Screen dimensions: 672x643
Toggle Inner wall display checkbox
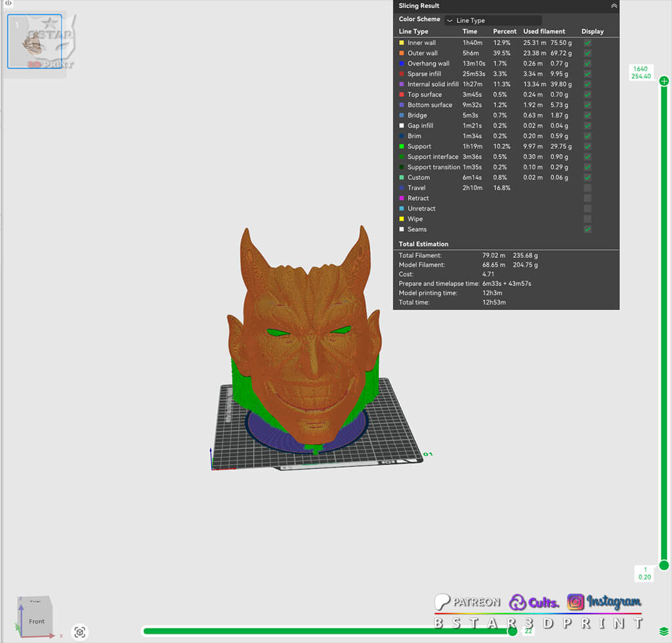[x=587, y=43]
